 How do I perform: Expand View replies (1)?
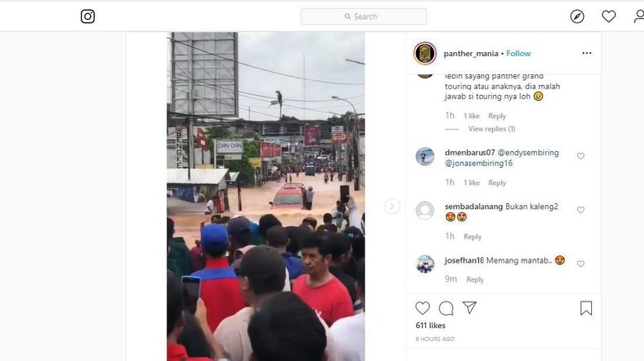(491, 129)
